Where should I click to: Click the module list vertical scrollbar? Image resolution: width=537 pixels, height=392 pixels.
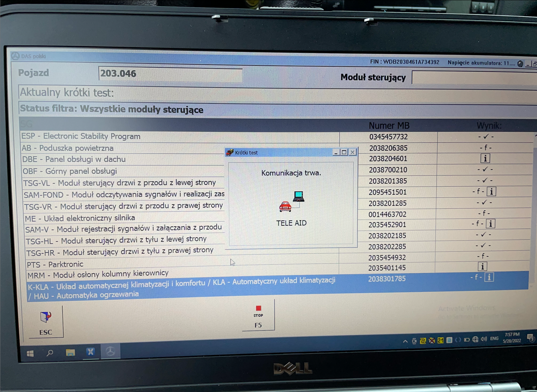(534, 210)
